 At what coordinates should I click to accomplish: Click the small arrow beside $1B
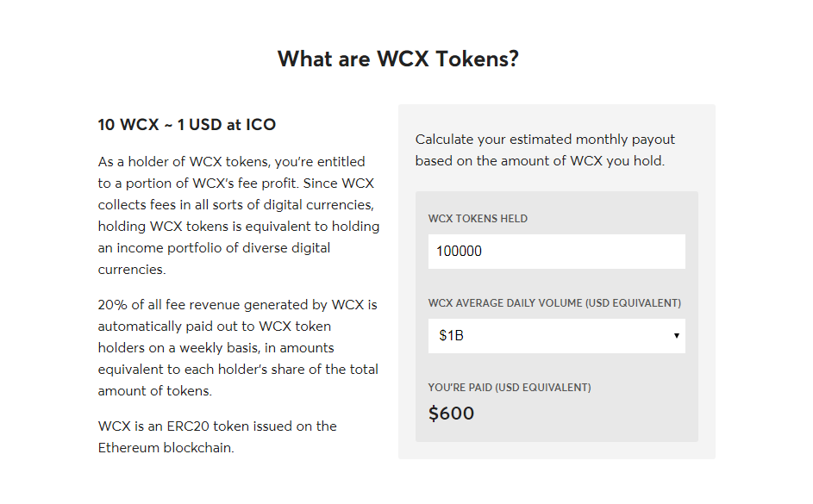[x=676, y=336]
